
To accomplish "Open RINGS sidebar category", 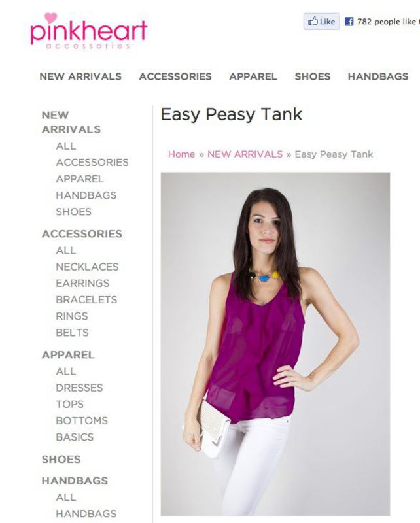I will pos(72,316).
